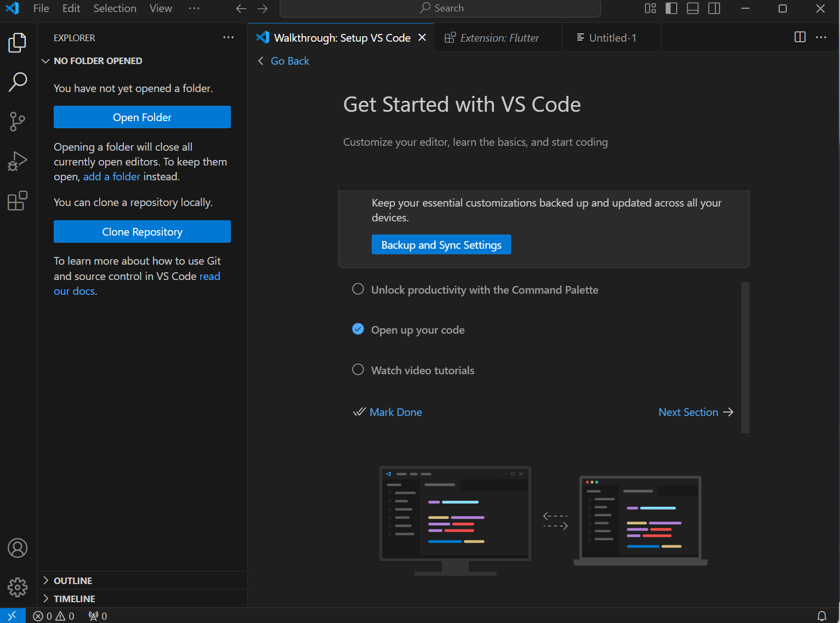Click Backup and Sync Settings button
840x623 pixels.
pyautogui.click(x=441, y=245)
